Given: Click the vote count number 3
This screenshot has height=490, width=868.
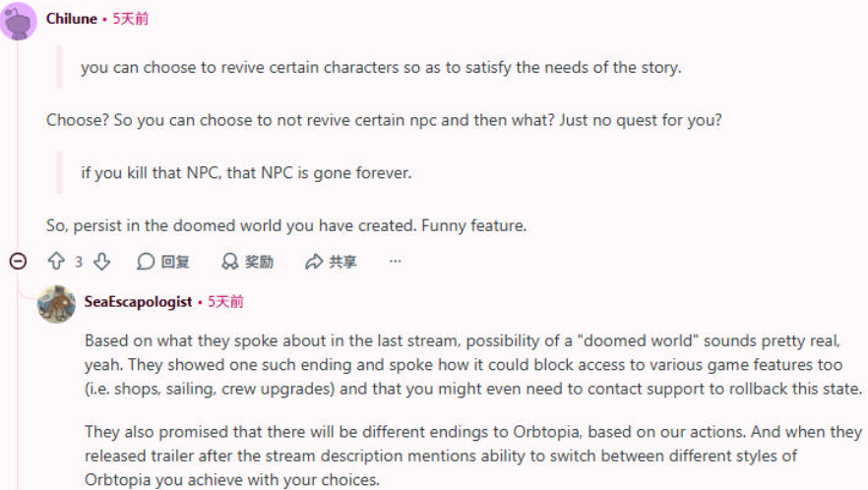Looking at the screenshot, I should [x=79, y=262].
